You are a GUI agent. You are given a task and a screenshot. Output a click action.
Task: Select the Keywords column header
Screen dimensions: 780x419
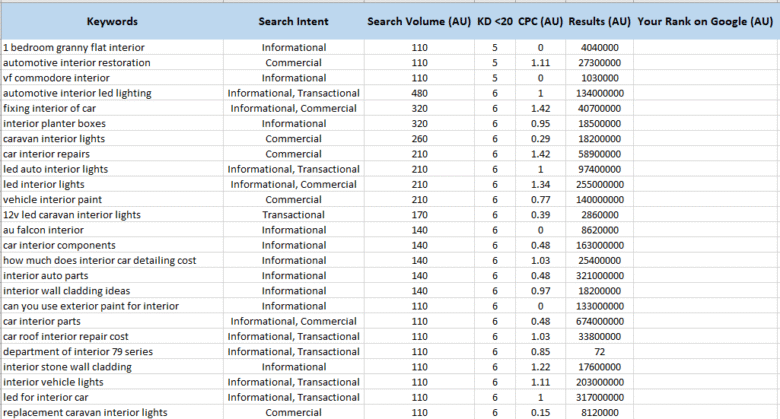coord(112,21)
